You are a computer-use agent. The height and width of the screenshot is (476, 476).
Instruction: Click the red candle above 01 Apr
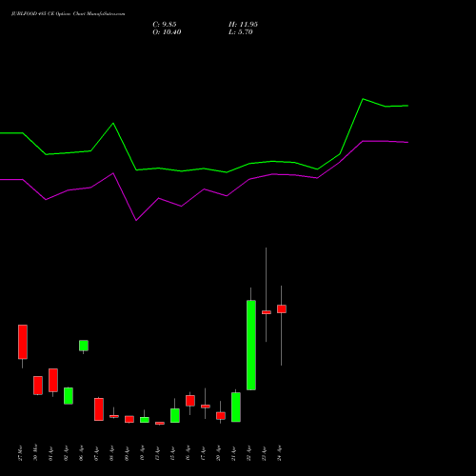[x=53, y=380]
